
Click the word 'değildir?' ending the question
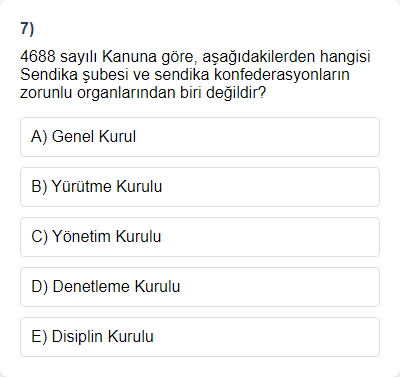point(236,93)
